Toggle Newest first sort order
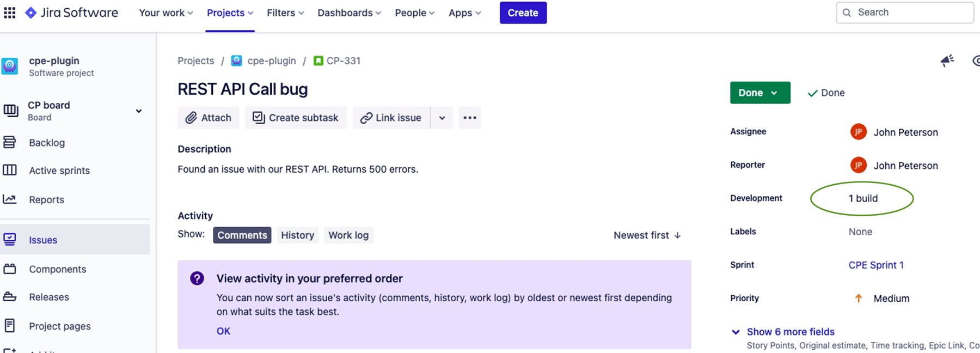Screen dimensions: 980x353 (x=647, y=235)
